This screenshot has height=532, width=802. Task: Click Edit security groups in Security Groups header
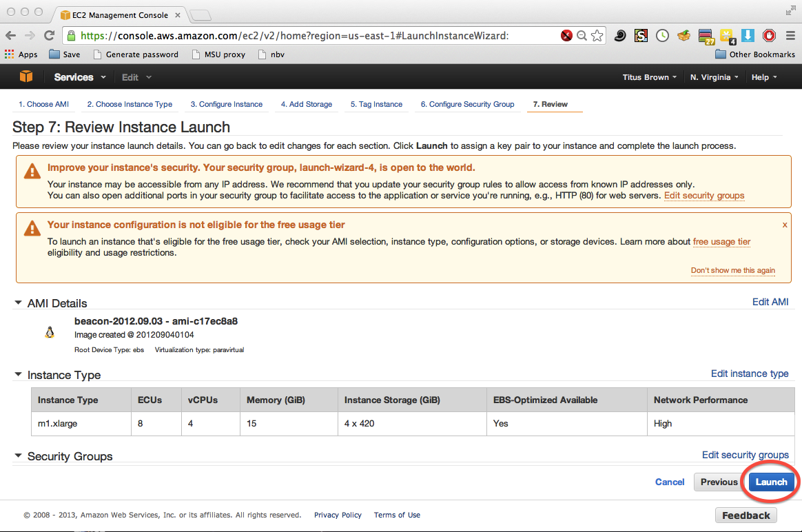tap(746, 455)
